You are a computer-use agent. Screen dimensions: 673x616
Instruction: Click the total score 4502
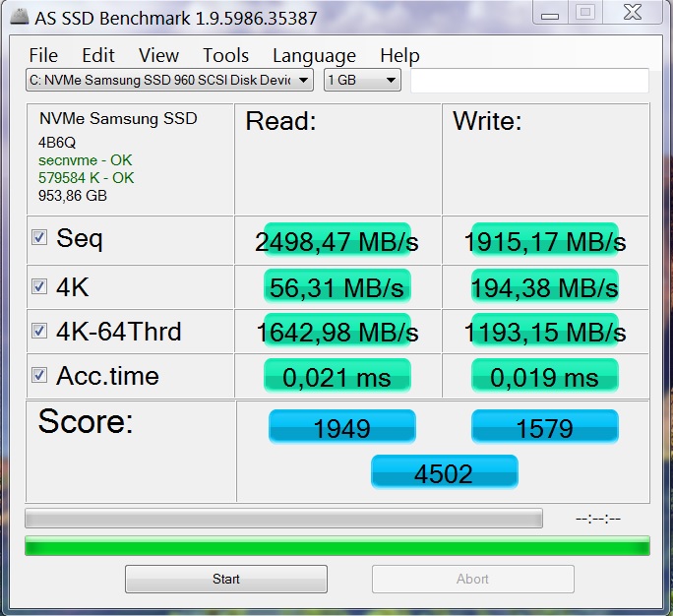coord(444,471)
